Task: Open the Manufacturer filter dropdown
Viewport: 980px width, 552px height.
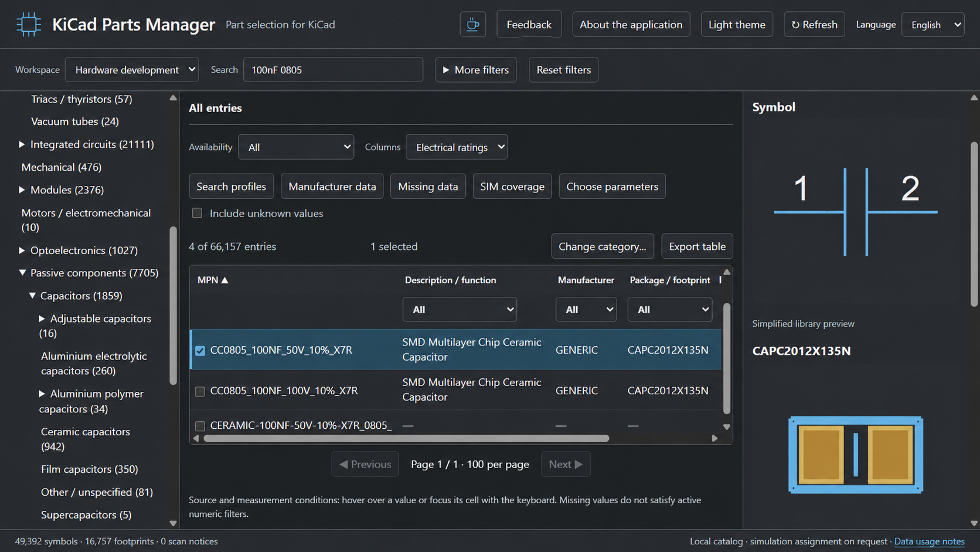Action: point(586,310)
